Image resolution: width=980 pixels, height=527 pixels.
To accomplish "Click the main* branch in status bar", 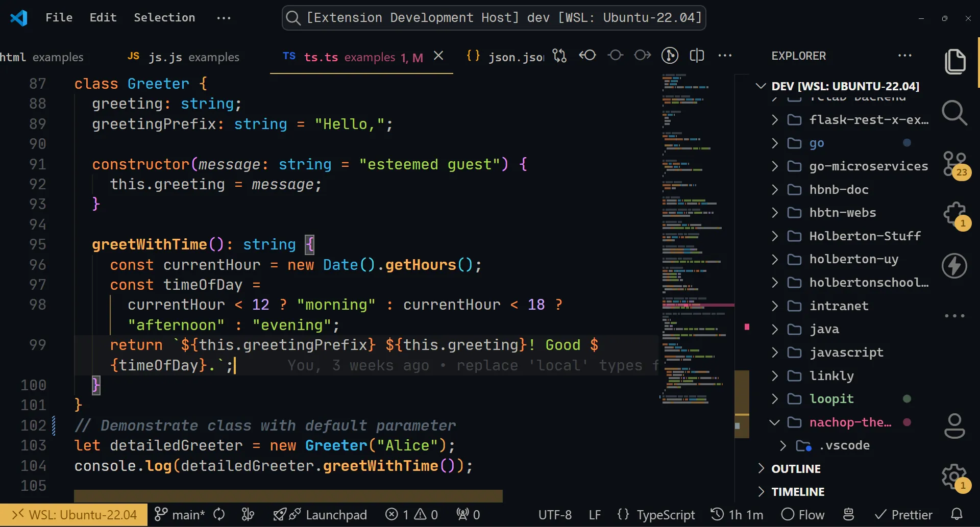I will tap(179, 515).
